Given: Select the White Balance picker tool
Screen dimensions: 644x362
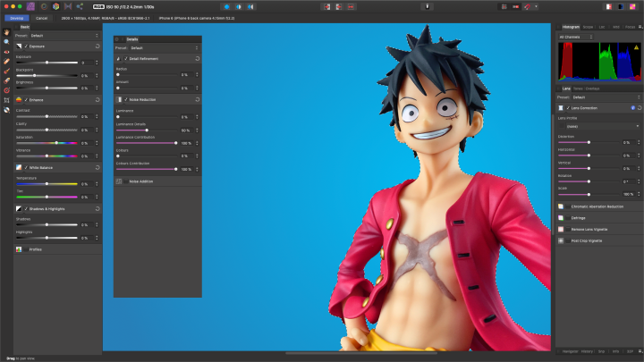Looking at the screenshot, I should (6, 110).
